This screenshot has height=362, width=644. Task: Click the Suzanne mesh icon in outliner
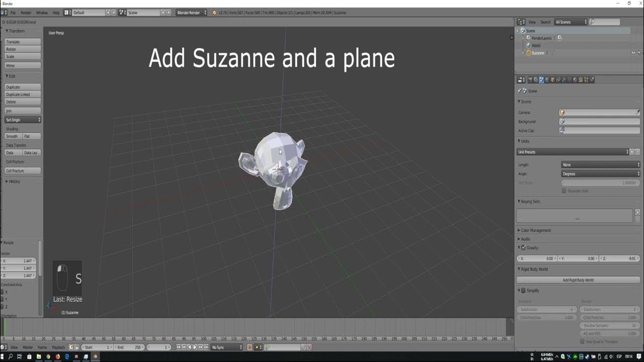[x=529, y=53]
